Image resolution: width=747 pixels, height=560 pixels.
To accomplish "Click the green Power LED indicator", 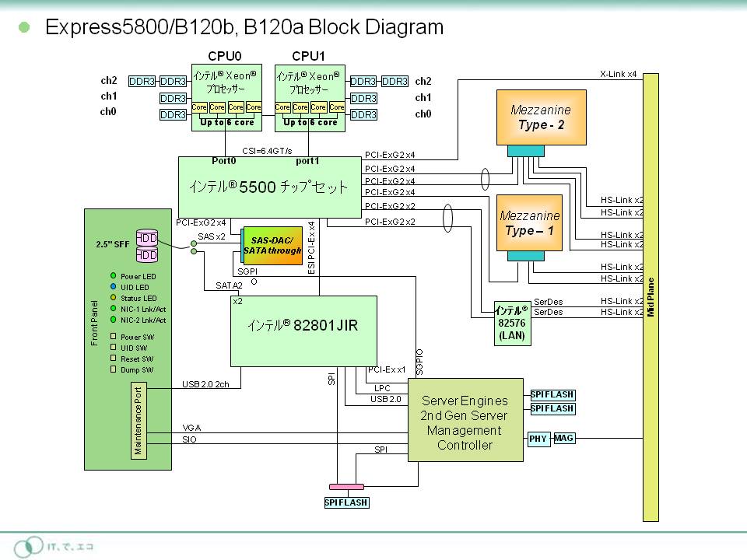I will point(114,276).
